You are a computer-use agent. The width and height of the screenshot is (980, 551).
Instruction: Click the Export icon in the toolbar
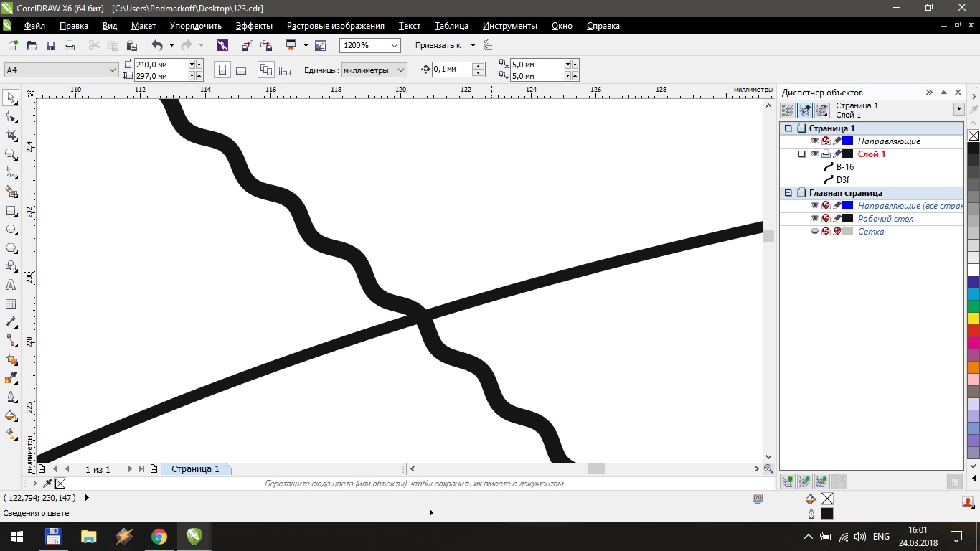pos(266,45)
